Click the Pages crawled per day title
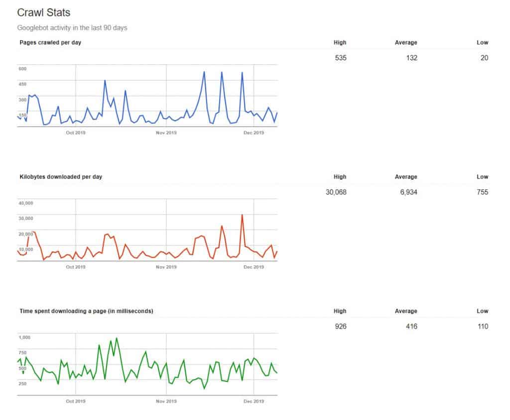The width and height of the screenshot is (510, 420). [50, 43]
